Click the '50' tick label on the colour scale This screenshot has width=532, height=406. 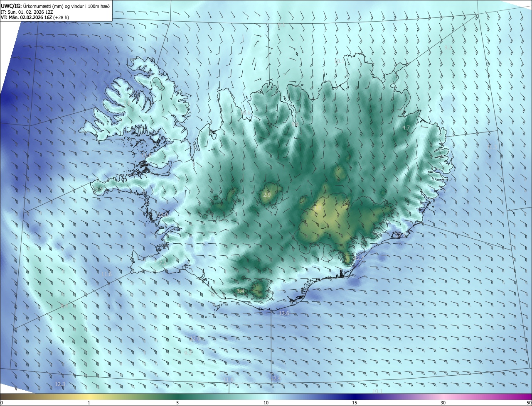pos(529,403)
